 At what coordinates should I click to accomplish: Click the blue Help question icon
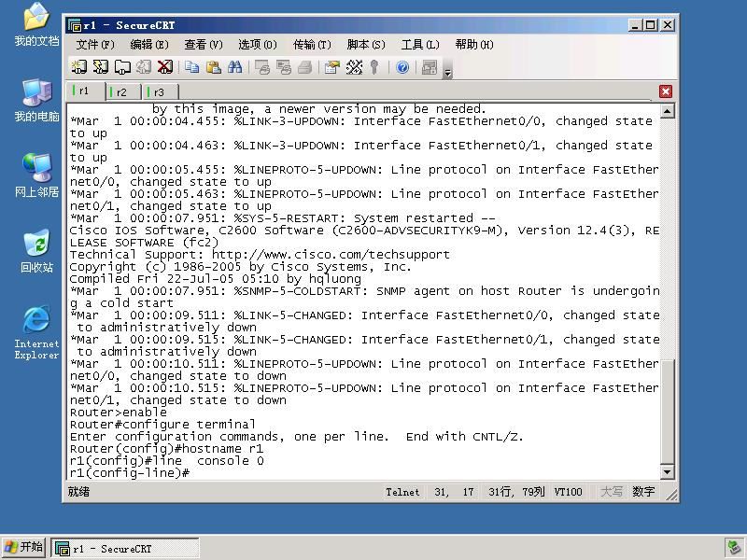402,67
